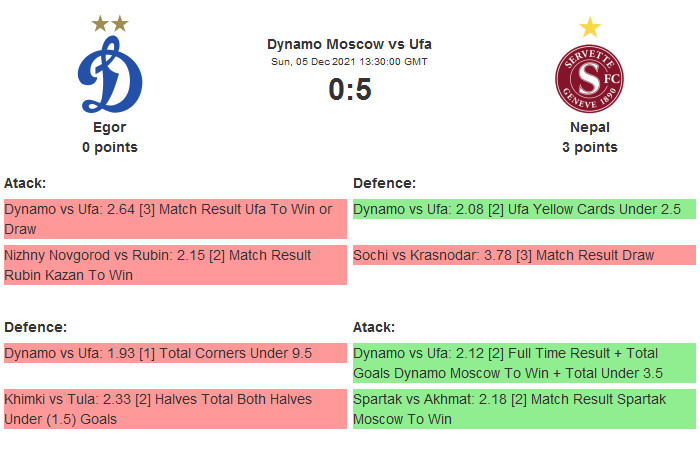Click the Servette FC club logo
Viewport: 700px width, 460px height.
point(589,79)
